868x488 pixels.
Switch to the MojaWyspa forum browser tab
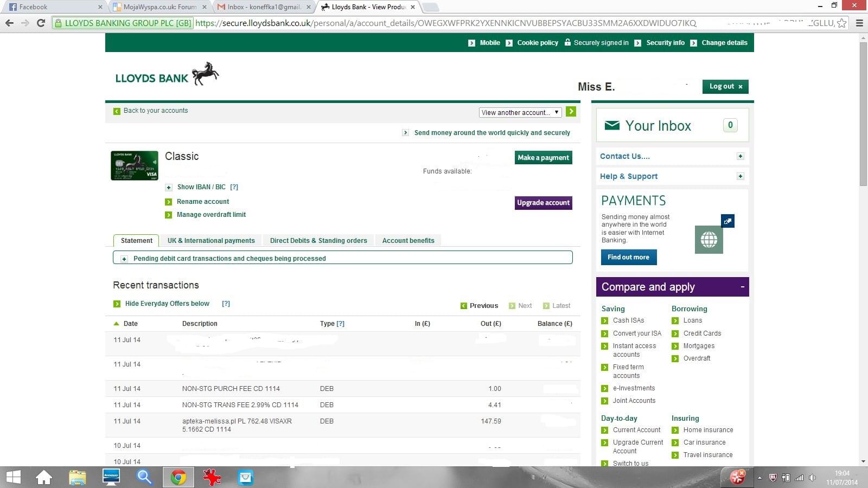point(160,7)
